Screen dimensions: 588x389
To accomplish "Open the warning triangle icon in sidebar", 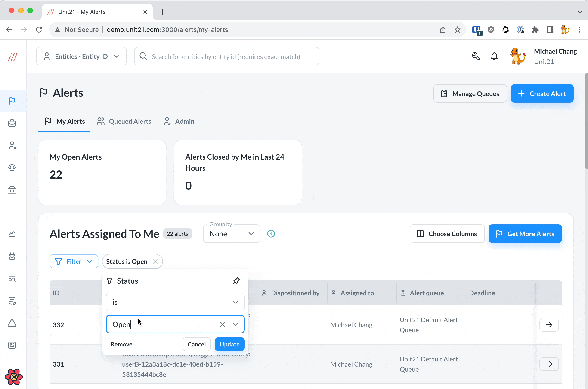I will pyautogui.click(x=12, y=323).
